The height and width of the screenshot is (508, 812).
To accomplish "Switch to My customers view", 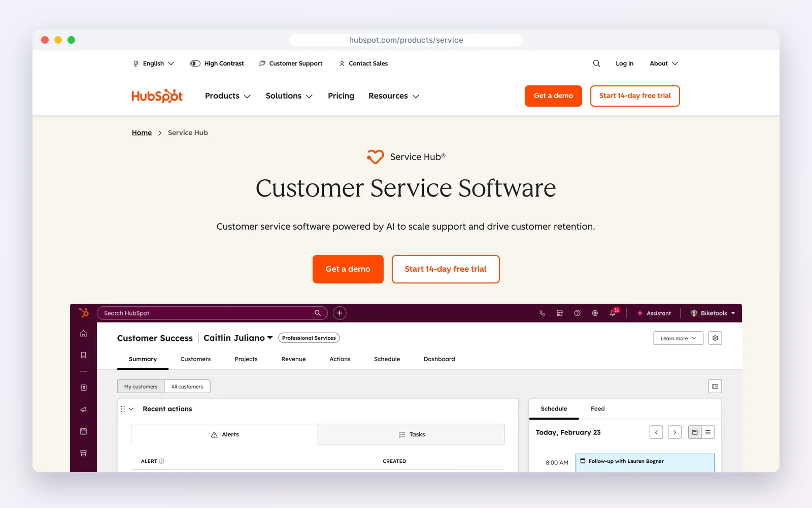I will click(x=141, y=387).
